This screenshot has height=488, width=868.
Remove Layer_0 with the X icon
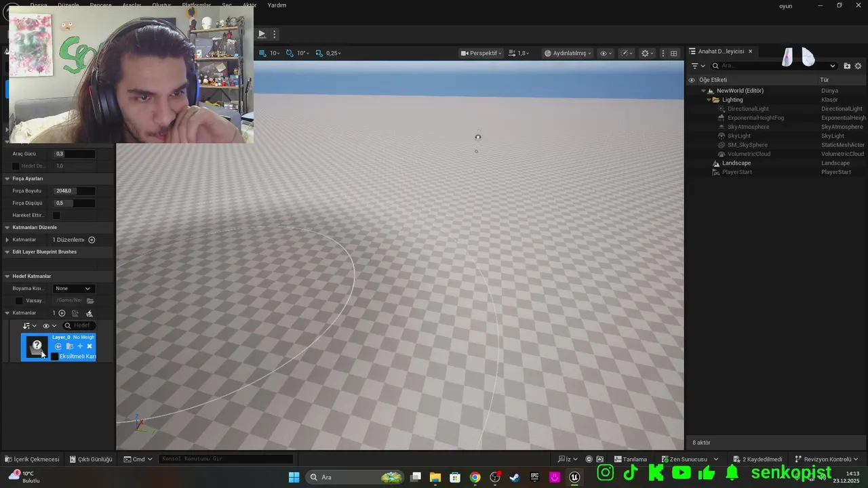point(90,346)
